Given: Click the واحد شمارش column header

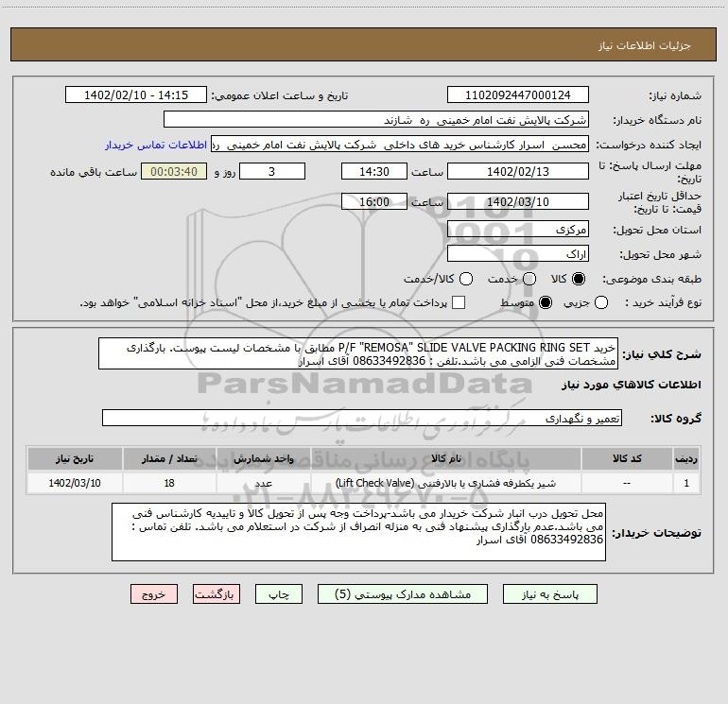Looking at the screenshot, I should point(263,458).
